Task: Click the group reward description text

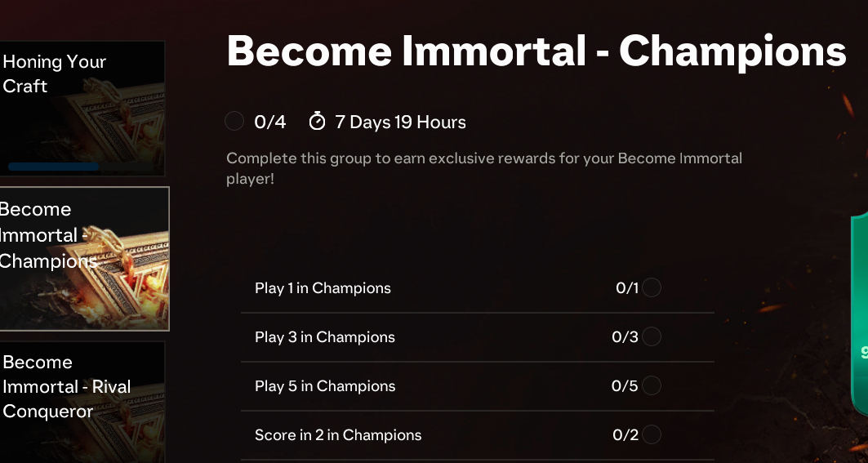Action: (x=483, y=167)
